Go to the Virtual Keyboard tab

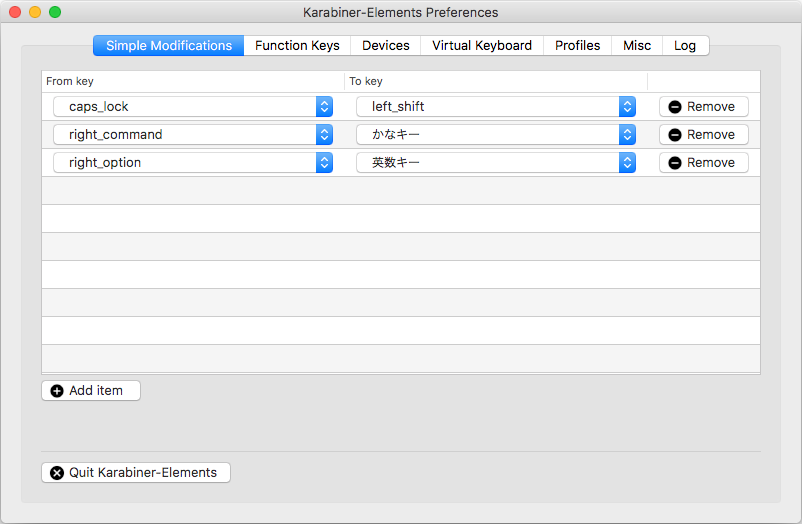click(482, 46)
